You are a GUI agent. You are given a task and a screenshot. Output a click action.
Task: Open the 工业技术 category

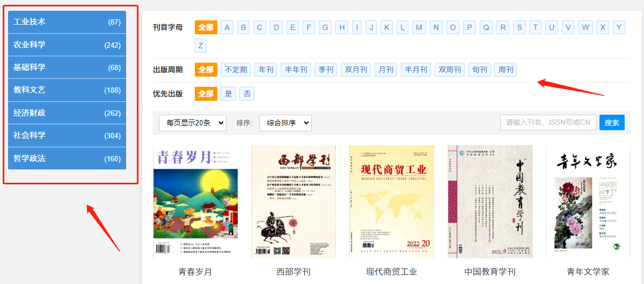pyautogui.click(x=67, y=22)
